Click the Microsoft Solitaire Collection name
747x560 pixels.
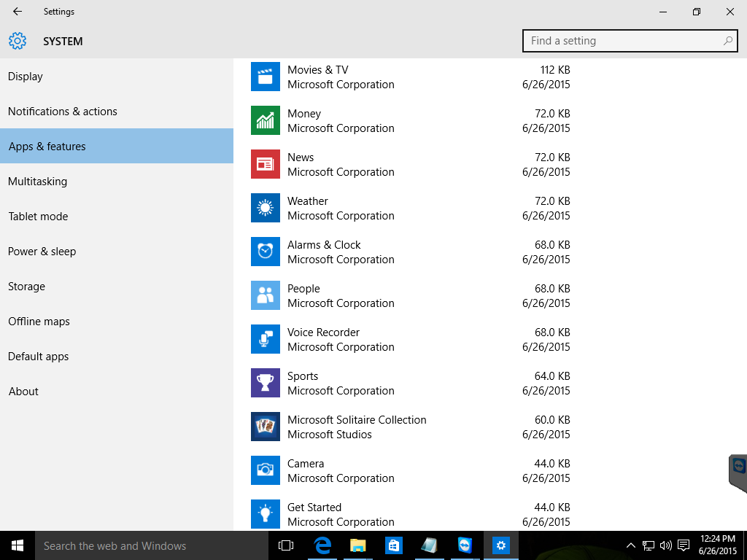[357, 420]
